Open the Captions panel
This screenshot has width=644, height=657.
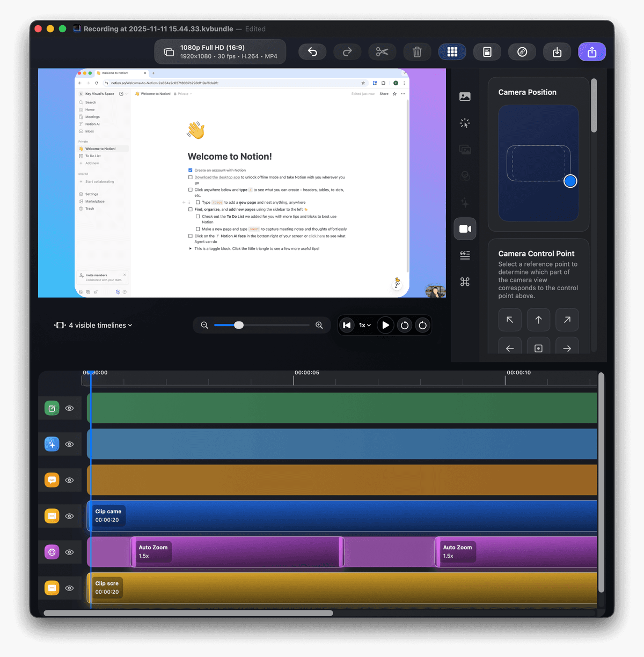(465, 255)
